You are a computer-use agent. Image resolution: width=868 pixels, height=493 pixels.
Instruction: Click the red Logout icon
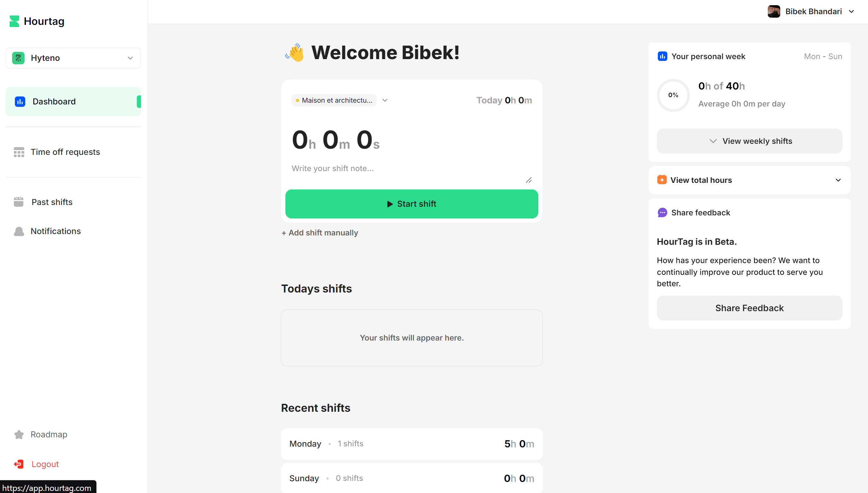(19, 464)
